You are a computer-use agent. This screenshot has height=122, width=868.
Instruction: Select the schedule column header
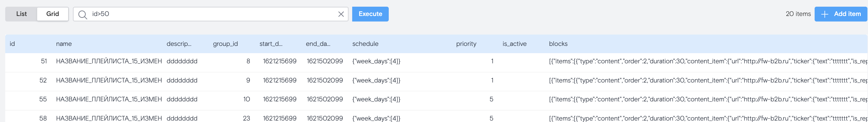coord(365,44)
